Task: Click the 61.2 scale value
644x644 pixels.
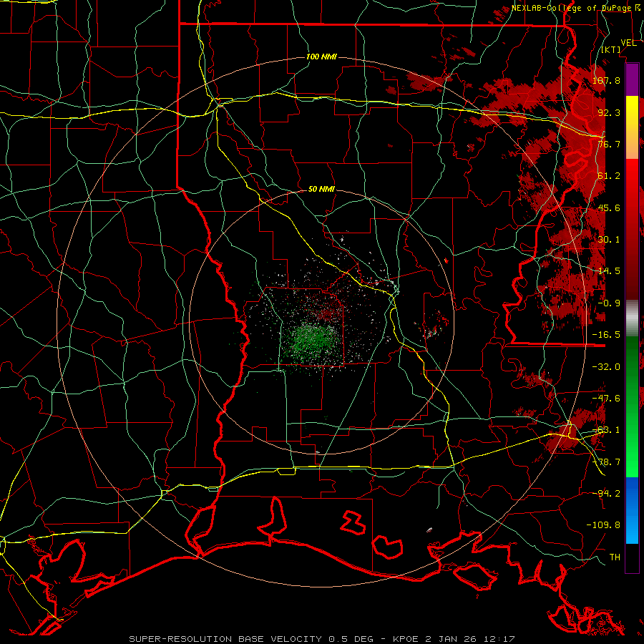Action: pyautogui.click(x=609, y=176)
